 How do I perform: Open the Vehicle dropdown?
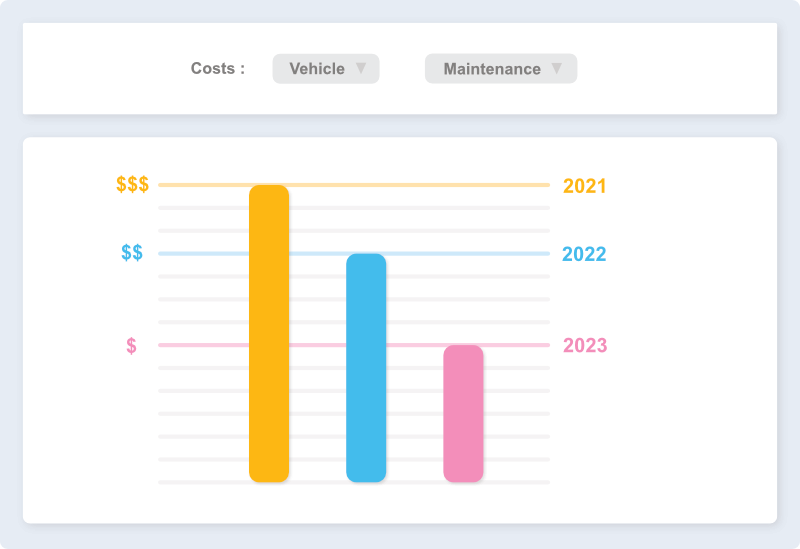point(318,69)
